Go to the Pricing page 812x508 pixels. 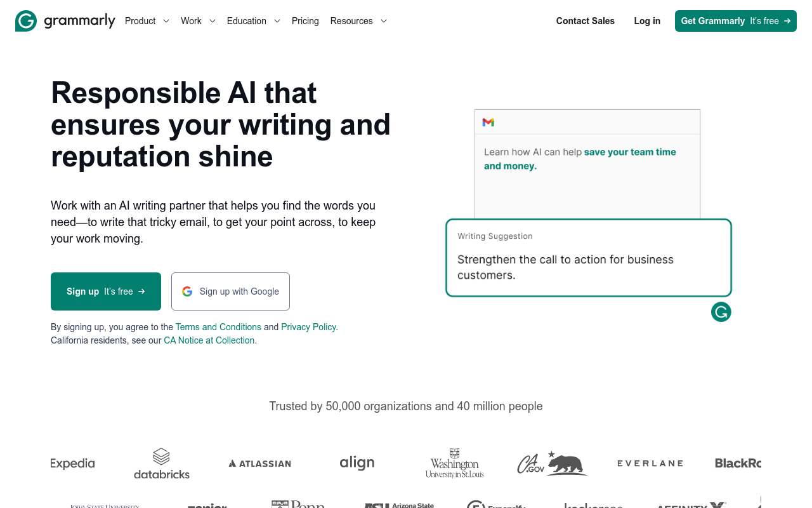tap(305, 21)
